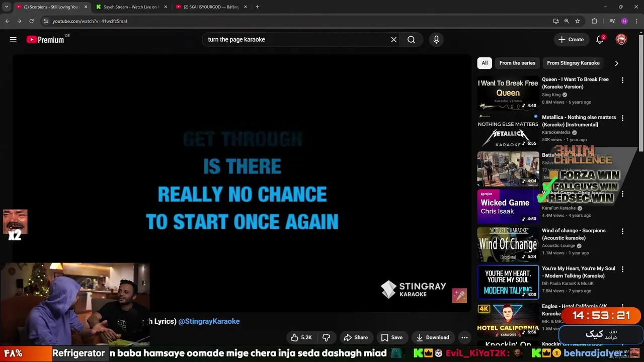This screenshot has width=644, height=362.
Task: Open the browser extensions puzzle icon
Action: (x=595, y=21)
